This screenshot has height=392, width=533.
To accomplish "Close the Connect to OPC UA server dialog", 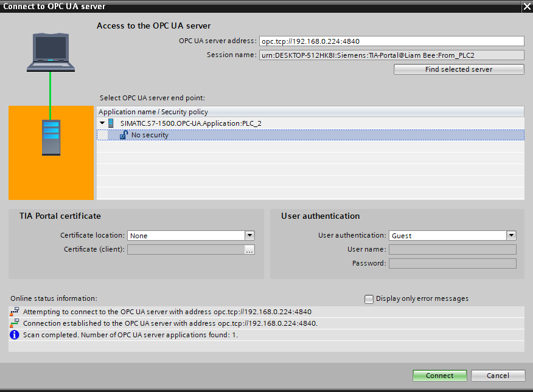I will pyautogui.click(x=526, y=6).
